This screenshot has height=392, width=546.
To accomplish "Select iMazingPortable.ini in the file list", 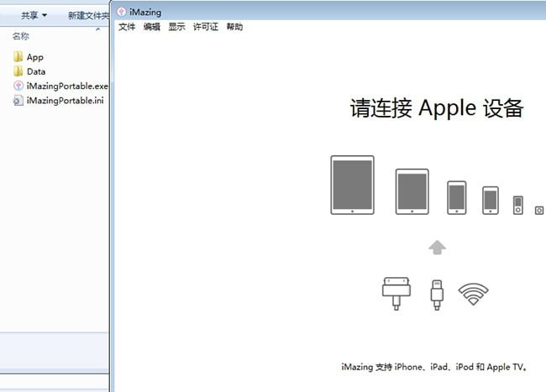I will point(59,101).
